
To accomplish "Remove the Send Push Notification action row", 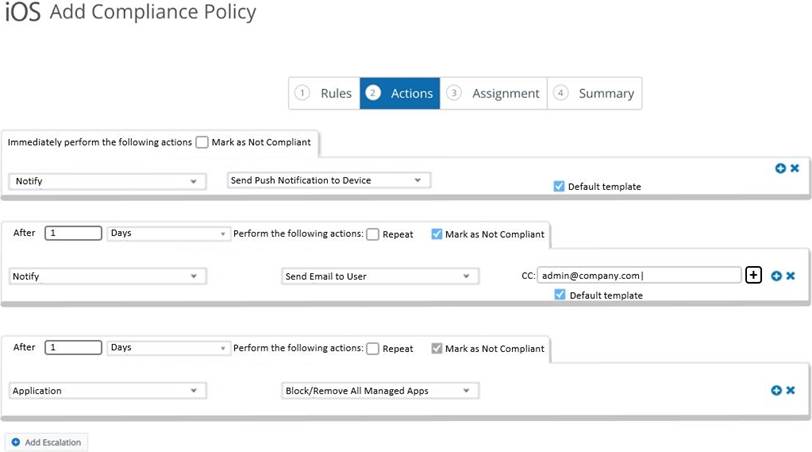I will 794,168.
